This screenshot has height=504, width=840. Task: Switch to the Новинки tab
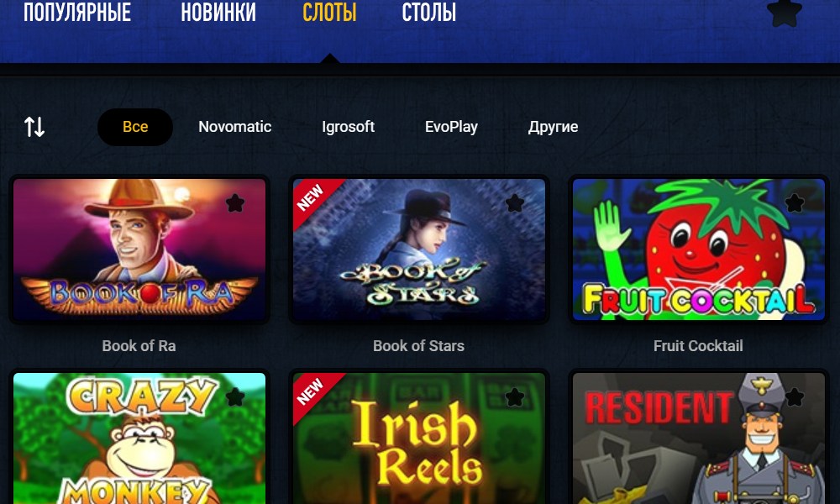pos(218,12)
